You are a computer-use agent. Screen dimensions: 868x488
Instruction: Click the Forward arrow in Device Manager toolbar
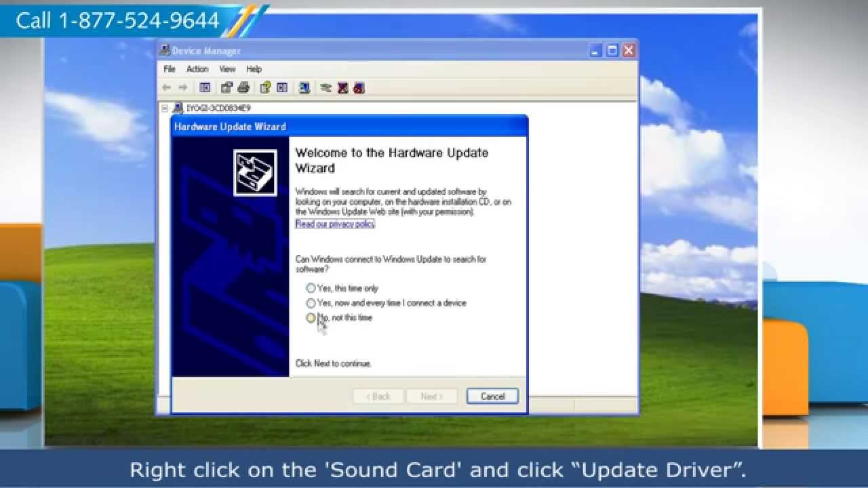(183, 87)
